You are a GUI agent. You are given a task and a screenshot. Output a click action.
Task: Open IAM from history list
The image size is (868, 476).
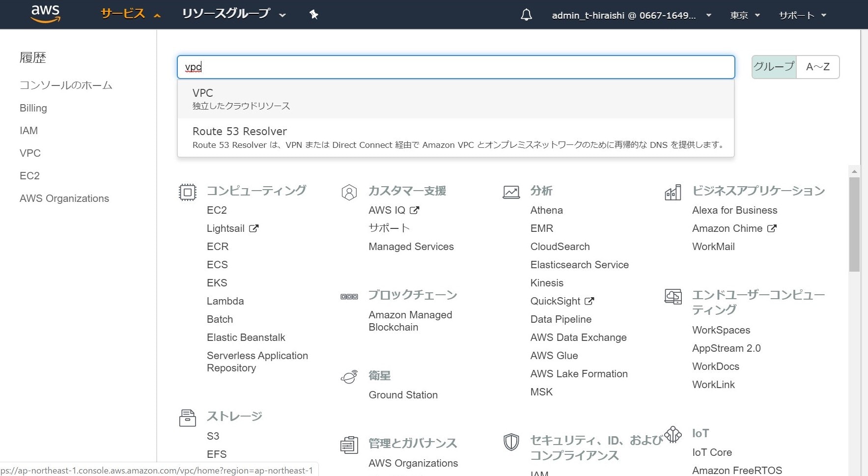(28, 131)
